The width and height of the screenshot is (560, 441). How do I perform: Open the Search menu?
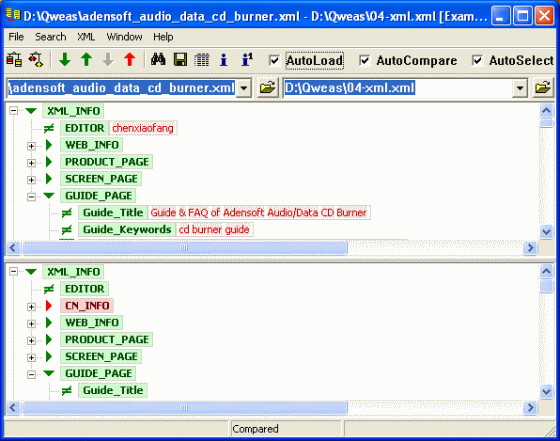point(50,37)
